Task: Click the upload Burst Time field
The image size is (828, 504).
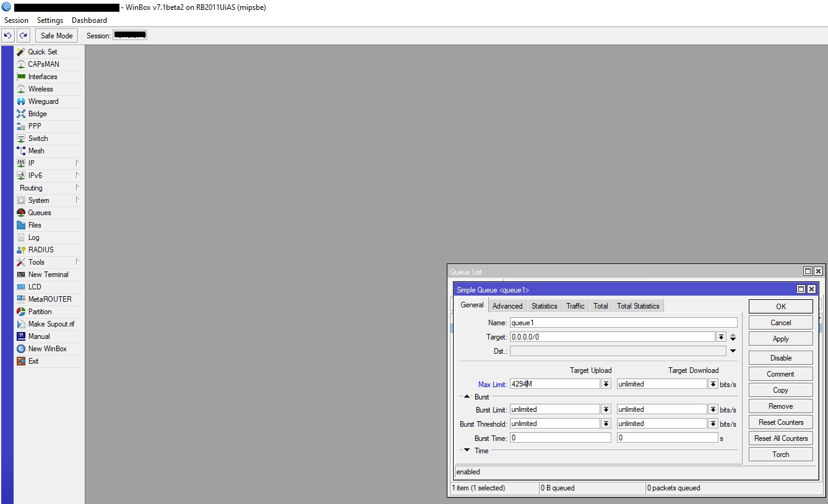Action: [560, 438]
